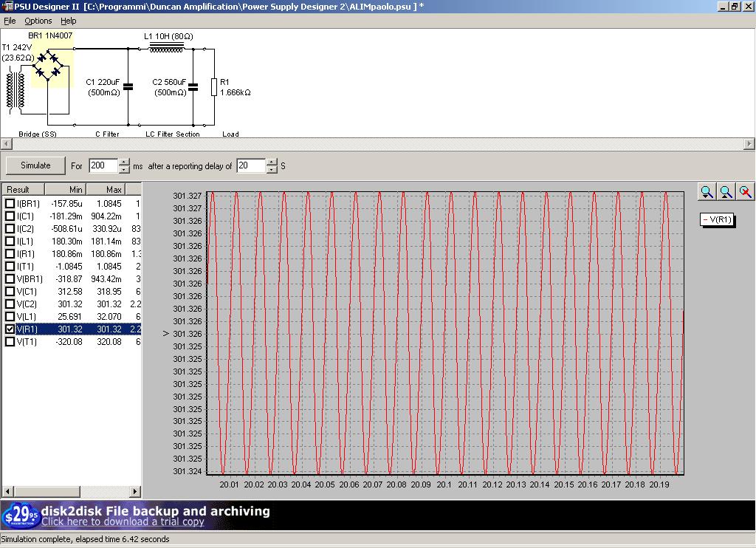Click the reporting delay seconds input field

[x=251, y=165]
